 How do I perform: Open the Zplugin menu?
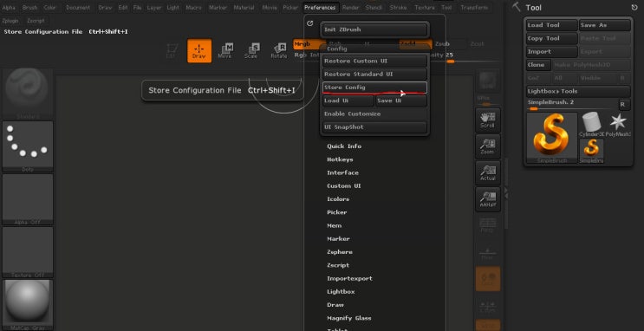tap(10, 21)
